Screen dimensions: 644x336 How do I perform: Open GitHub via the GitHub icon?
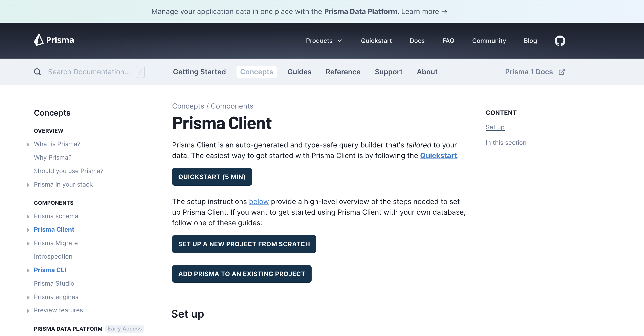[560, 40]
